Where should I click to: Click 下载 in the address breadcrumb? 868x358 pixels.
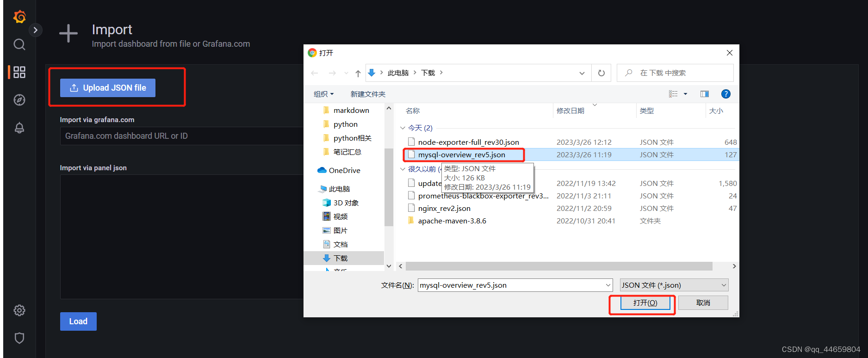[x=428, y=73]
